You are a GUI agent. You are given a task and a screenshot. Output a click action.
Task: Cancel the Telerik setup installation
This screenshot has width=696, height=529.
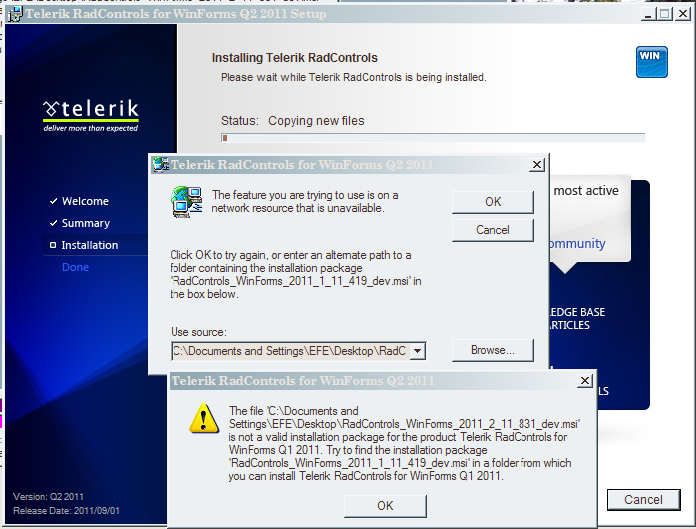click(x=643, y=500)
